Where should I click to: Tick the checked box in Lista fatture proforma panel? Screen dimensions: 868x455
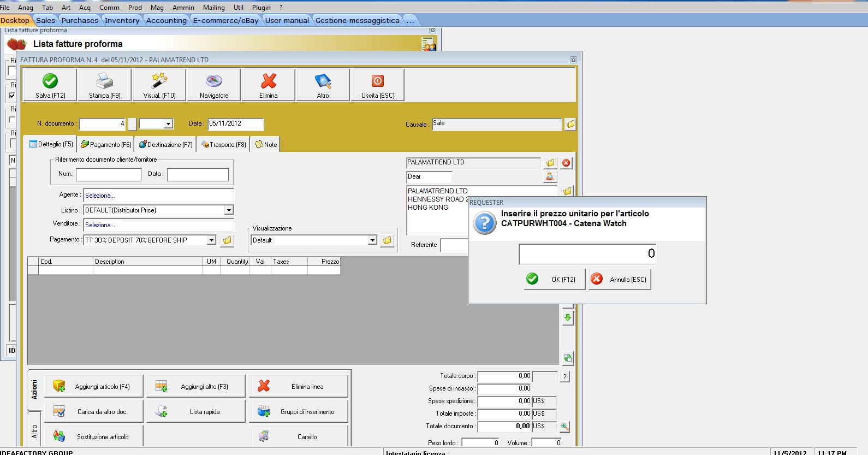[11, 96]
